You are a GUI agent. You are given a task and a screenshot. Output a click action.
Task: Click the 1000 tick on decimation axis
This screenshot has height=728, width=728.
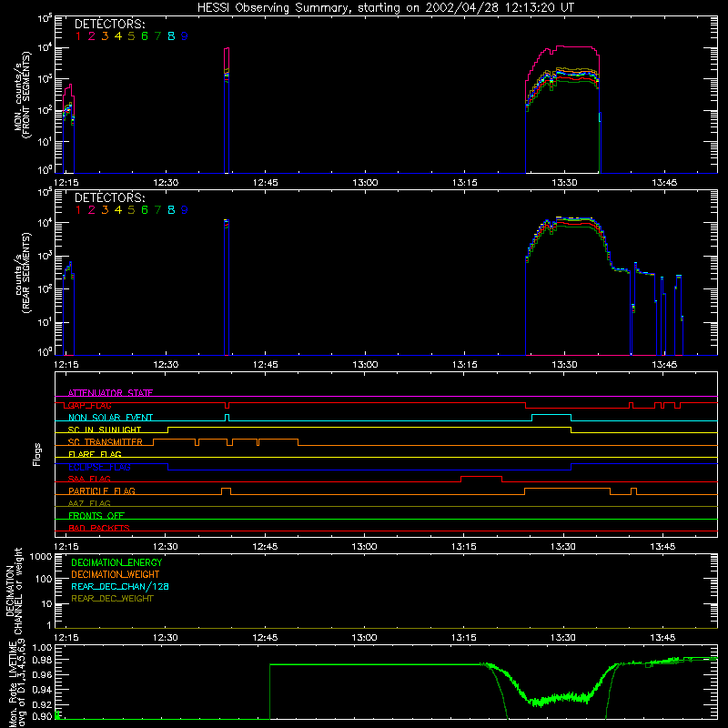(x=40, y=557)
